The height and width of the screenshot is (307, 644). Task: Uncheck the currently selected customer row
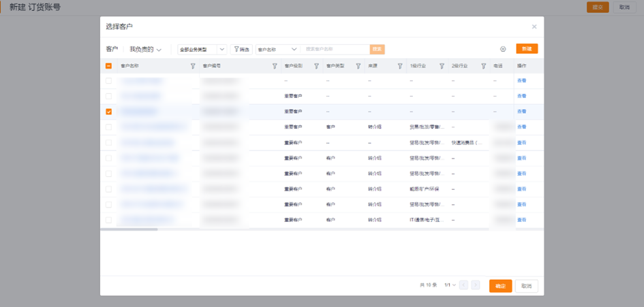(x=108, y=112)
